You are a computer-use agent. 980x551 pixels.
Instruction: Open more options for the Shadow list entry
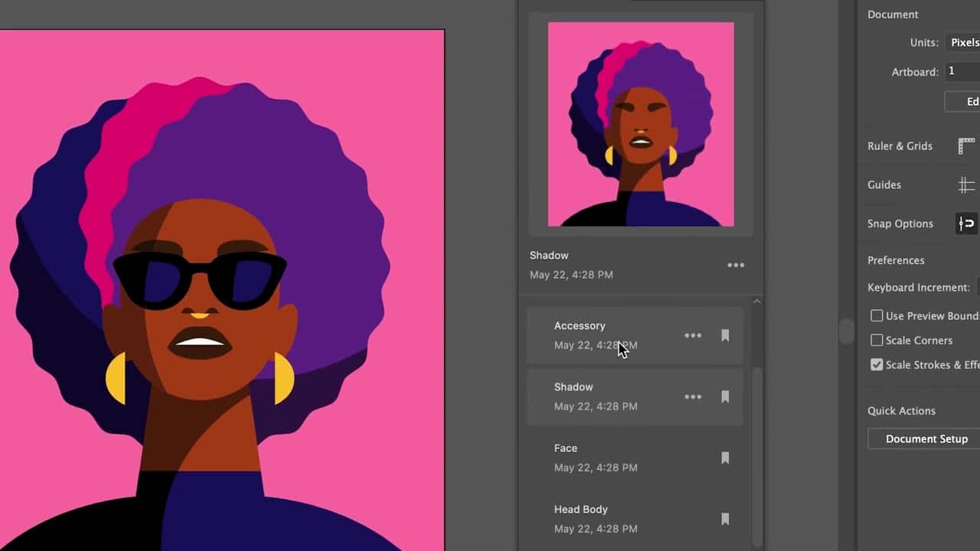tap(693, 396)
